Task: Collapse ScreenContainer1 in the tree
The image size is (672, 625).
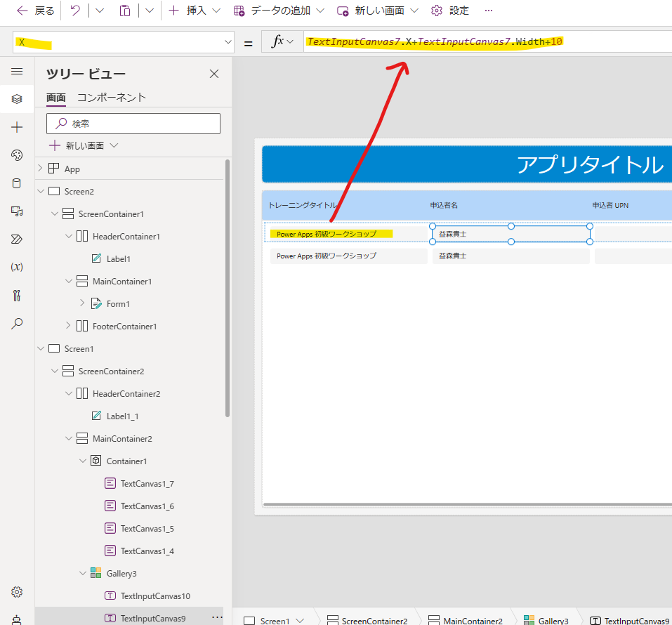Action: coord(55,213)
